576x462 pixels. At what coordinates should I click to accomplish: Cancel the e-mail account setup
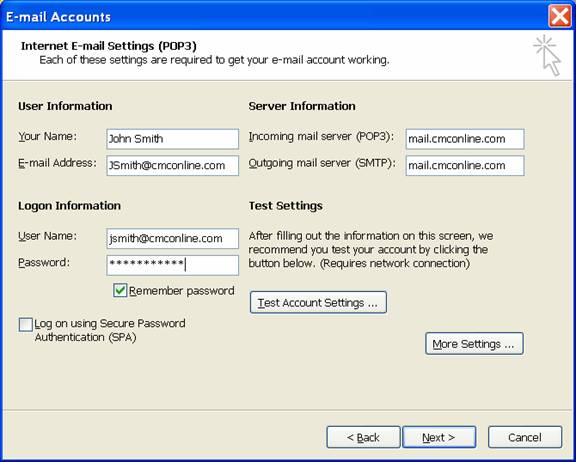525,437
